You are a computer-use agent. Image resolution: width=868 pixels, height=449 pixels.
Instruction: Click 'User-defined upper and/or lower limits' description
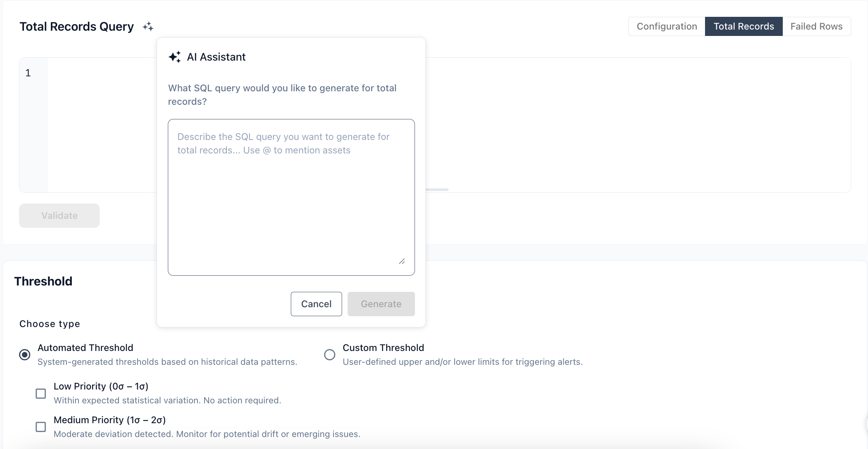pos(463,362)
